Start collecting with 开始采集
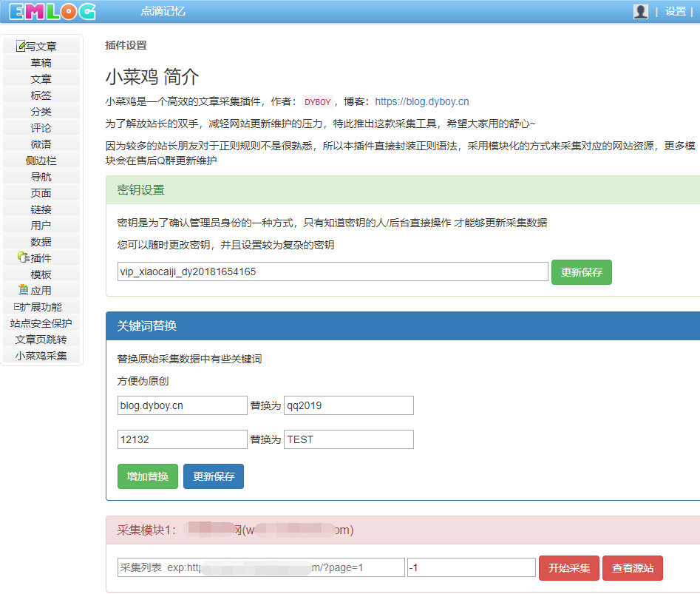 pyautogui.click(x=569, y=568)
